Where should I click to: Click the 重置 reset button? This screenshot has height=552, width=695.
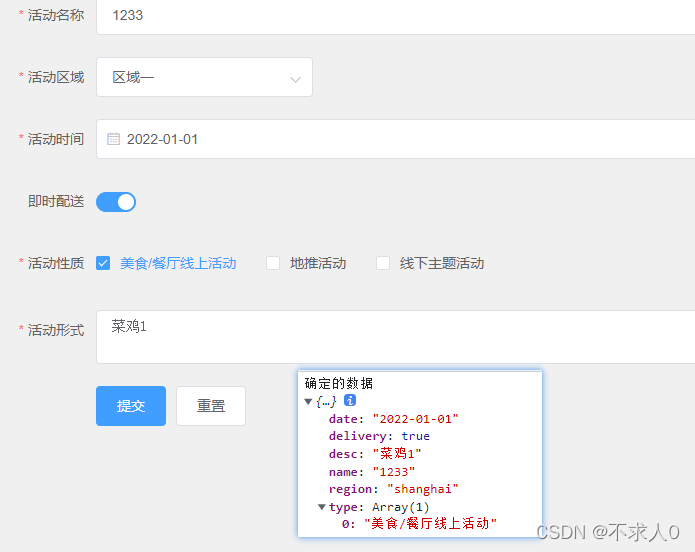click(x=211, y=406)
